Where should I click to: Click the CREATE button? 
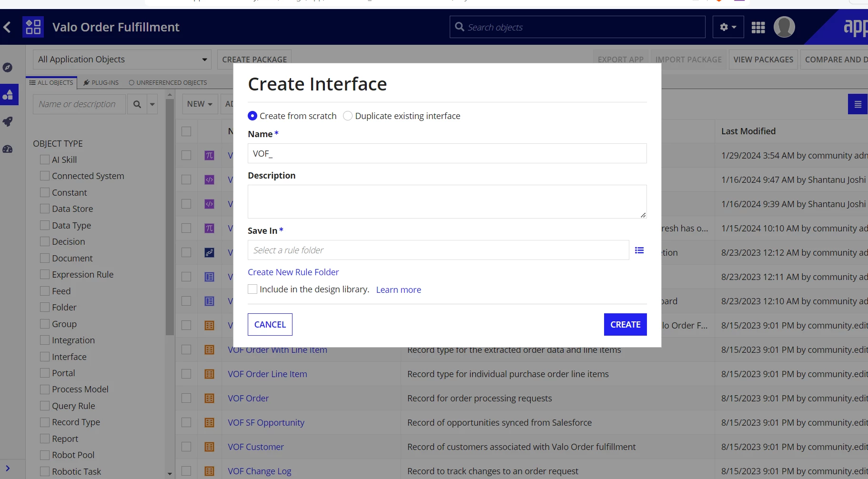pos(625,324)
